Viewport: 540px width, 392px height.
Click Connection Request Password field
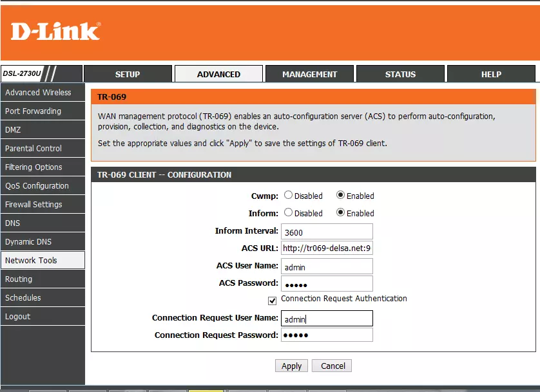[327, 335]
